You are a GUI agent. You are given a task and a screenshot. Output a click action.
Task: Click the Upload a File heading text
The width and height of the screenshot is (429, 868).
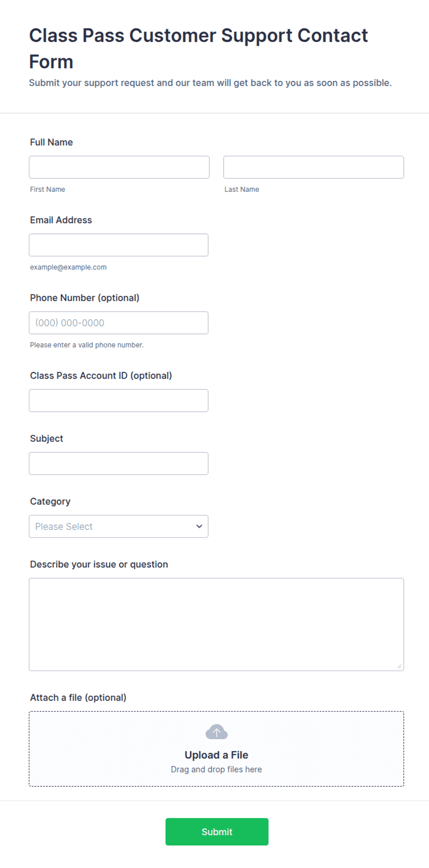point(216,755)
